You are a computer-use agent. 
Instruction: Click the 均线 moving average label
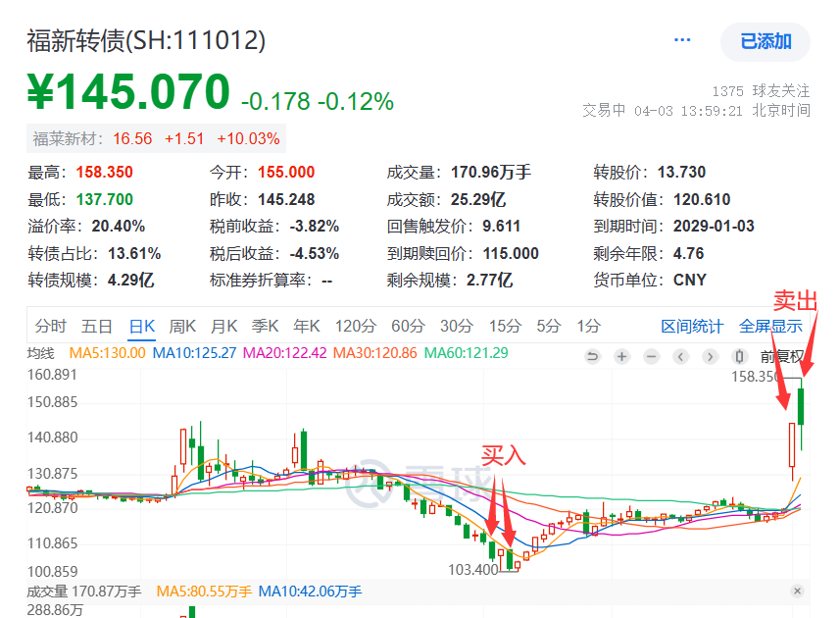click(41, 353)
